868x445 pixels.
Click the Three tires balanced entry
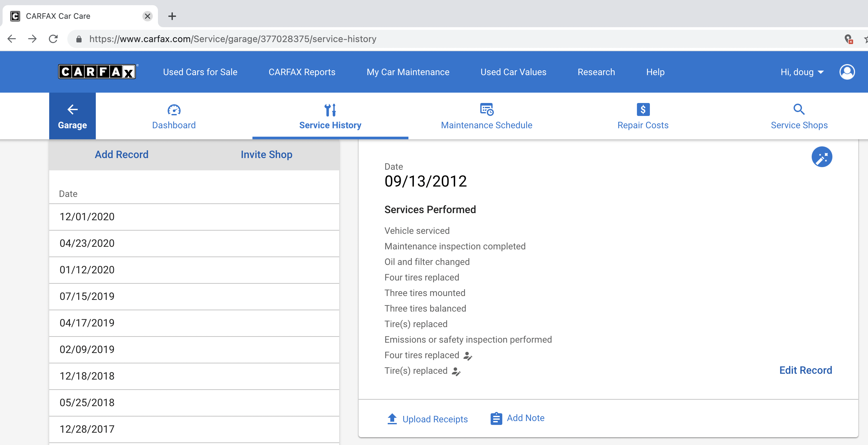point(425,308)
